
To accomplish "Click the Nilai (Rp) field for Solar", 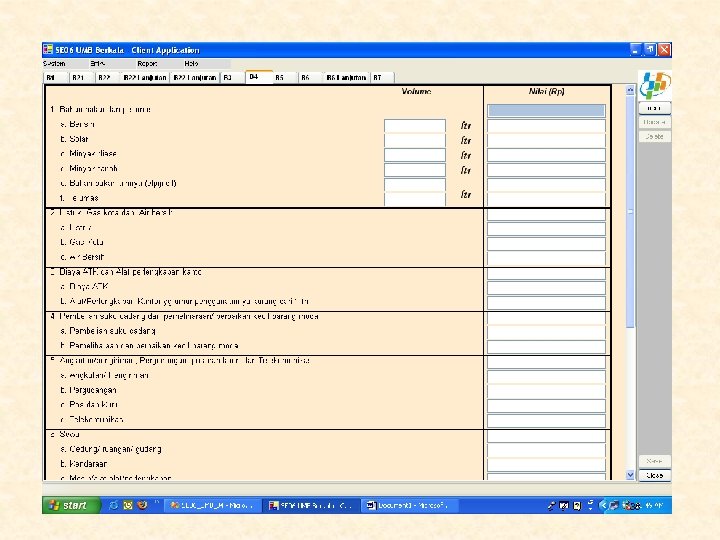I will [546, 140].
